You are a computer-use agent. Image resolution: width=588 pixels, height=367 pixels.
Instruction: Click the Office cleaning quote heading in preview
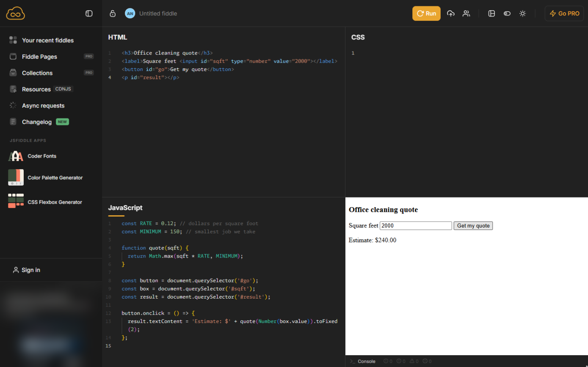point(383,210)
